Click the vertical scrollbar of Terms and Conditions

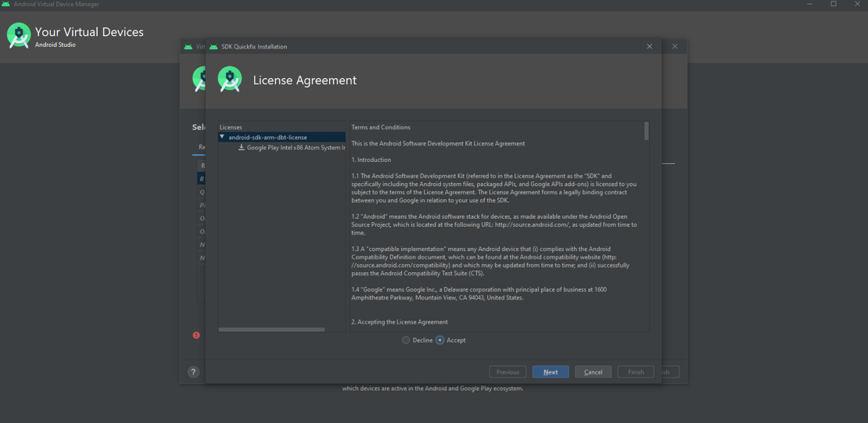647,131
